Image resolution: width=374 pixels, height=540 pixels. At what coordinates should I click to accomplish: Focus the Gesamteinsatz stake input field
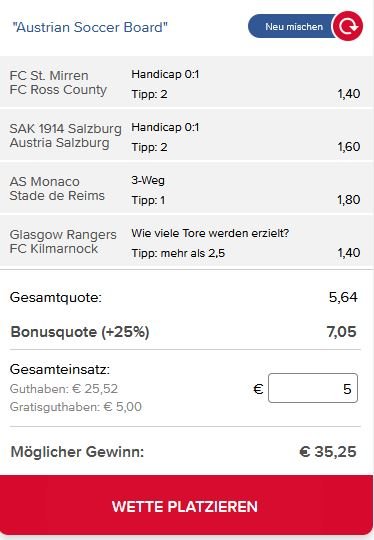(x=313, y=388)
